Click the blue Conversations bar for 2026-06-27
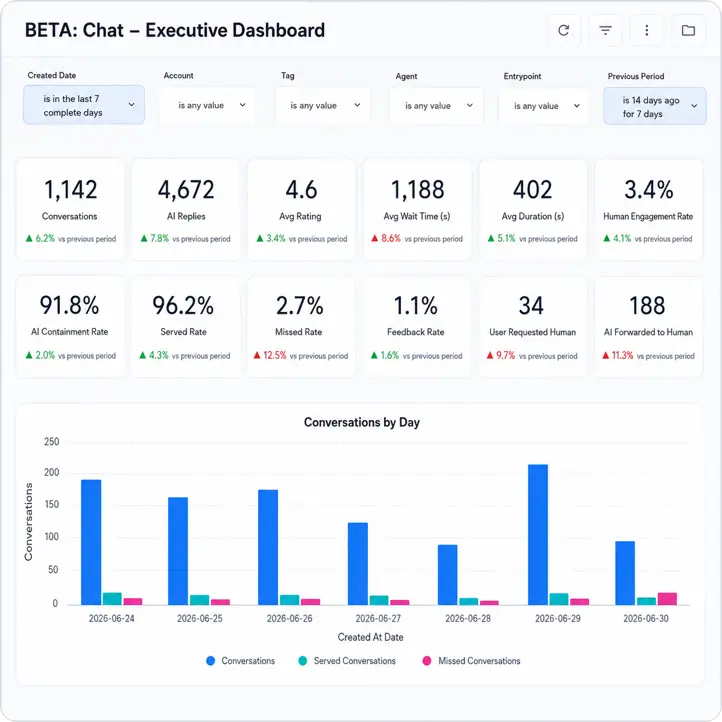Viewport: 722px width, 722px height. [358, 564]
